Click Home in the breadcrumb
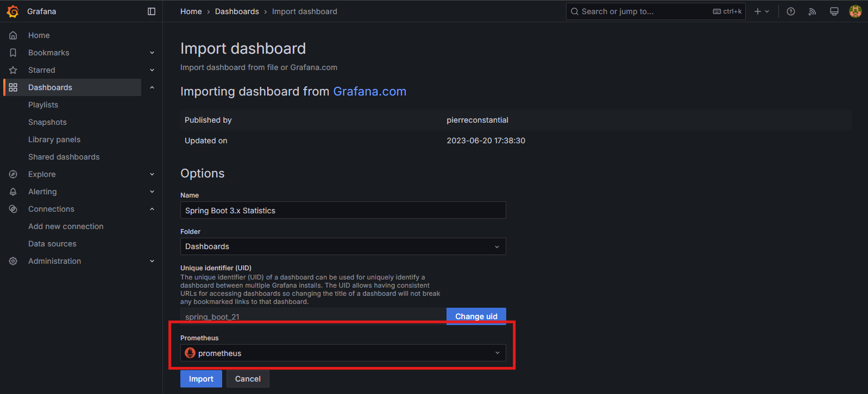Viewport: 868px width, 394px height. (191, 11)
